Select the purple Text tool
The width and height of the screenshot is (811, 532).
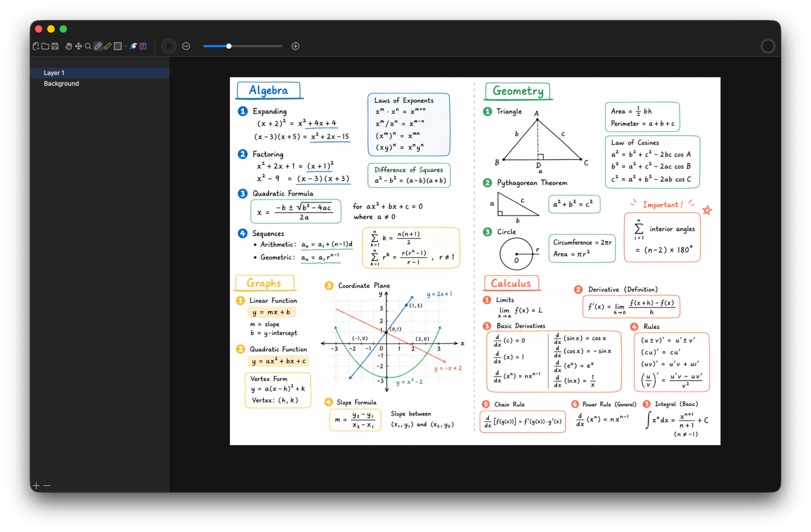point(143,46)
